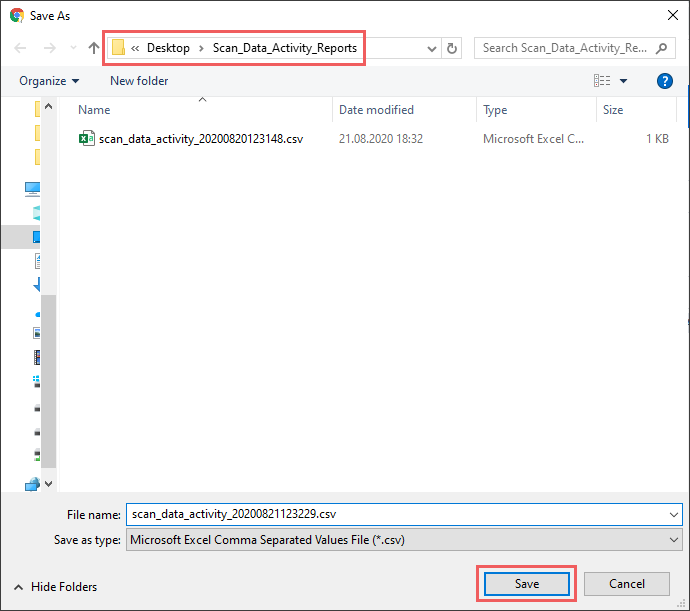Screen dimensions: 690x611
Task: Open the Save as type dropdown
Action: tap(674, 540)
